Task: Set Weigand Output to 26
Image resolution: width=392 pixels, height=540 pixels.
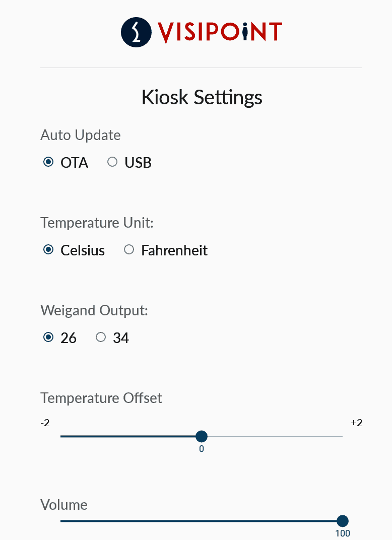Action: 48,337
